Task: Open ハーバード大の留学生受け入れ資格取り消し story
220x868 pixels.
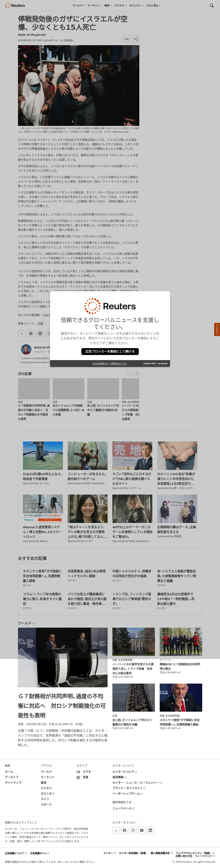Action: (x=133, y=669)
